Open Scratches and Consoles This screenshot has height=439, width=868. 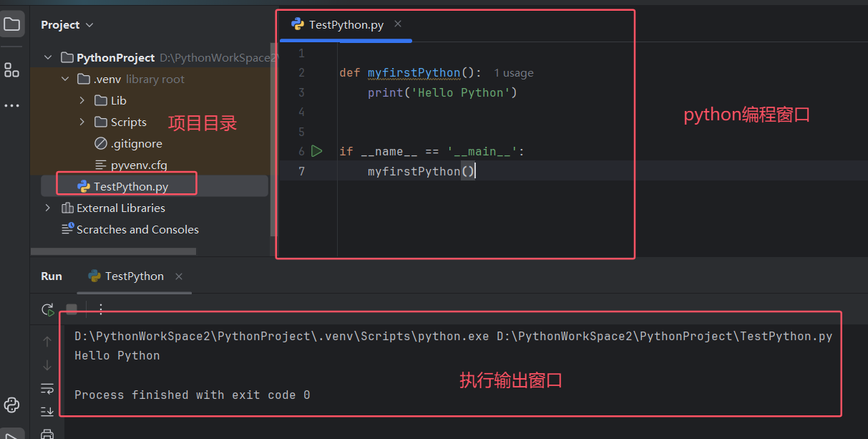(136, 229)
